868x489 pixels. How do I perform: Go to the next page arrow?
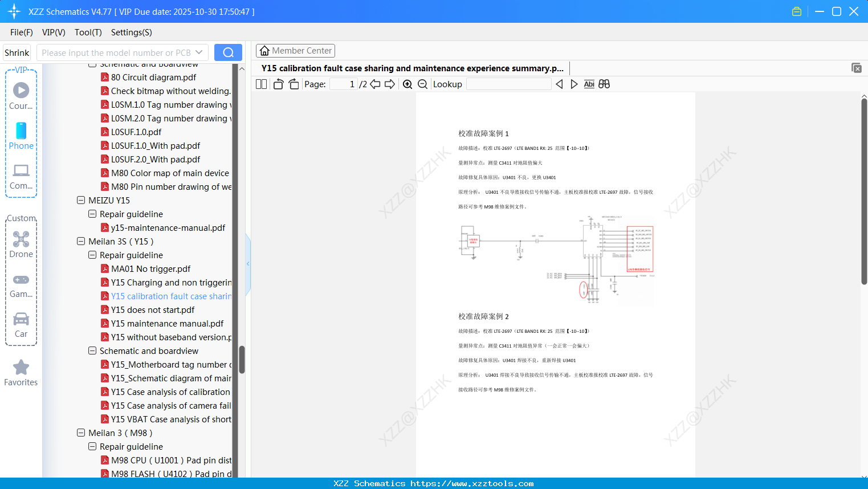click(390, 84)
